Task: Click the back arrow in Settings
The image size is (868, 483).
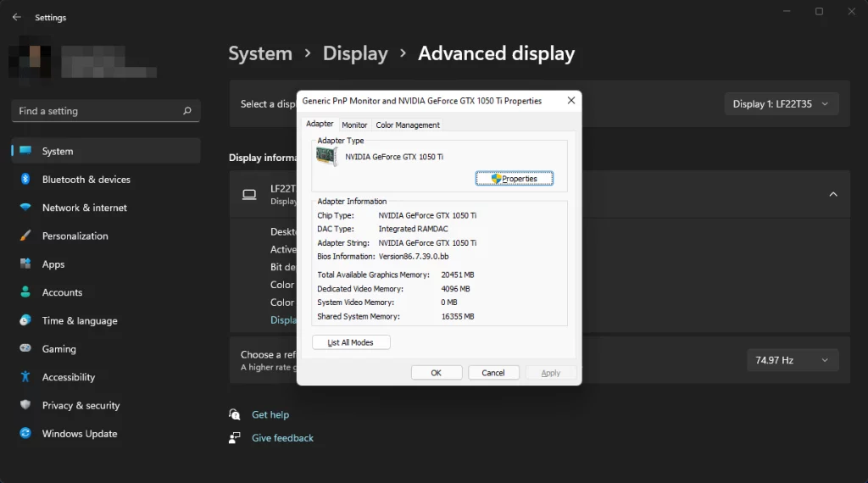Action: (x=17, y=17)
